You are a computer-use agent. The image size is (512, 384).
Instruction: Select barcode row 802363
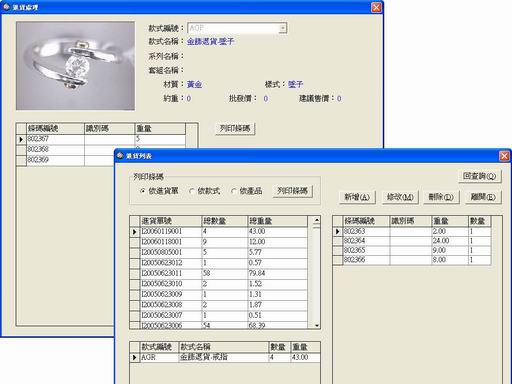coord(412,231)
